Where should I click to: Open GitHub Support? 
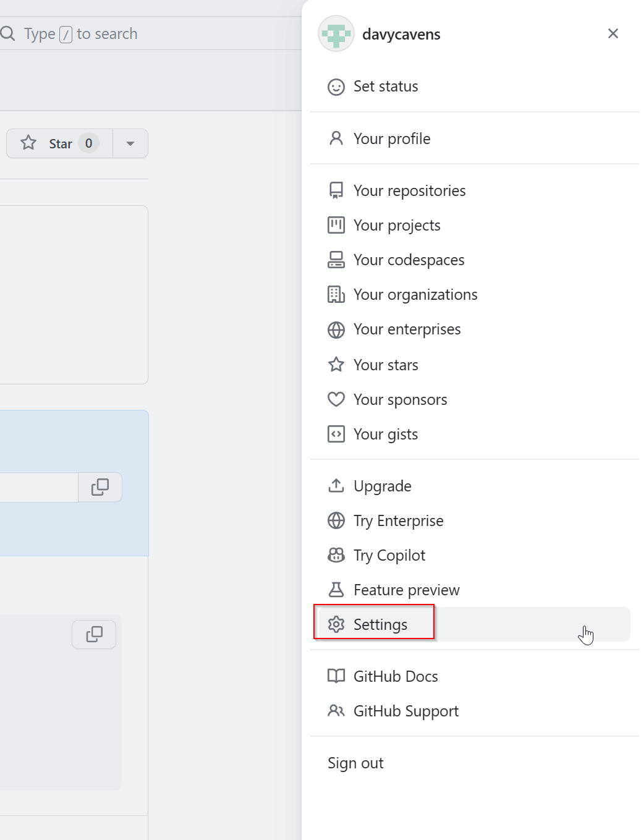click(x=474, y=711)
